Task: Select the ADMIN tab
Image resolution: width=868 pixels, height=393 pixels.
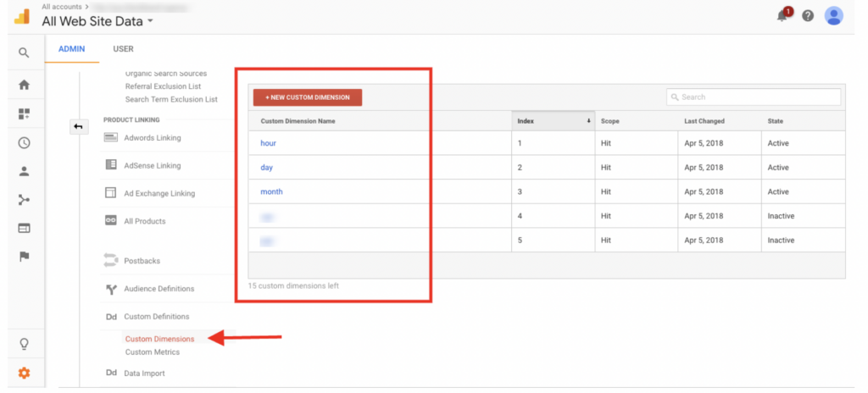Action: [71, 49]
